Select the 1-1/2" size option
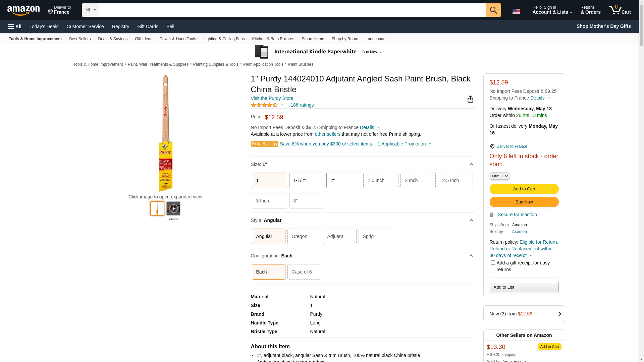Image resolution: width=644 pixels, height=362 pixels. click(x=306, y=180)
